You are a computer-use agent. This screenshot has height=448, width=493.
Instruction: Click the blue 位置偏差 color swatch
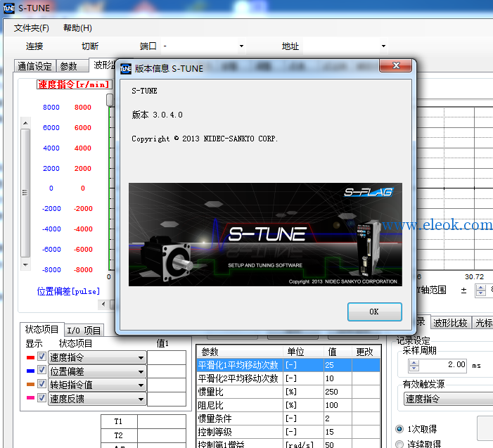coord(30,371)
